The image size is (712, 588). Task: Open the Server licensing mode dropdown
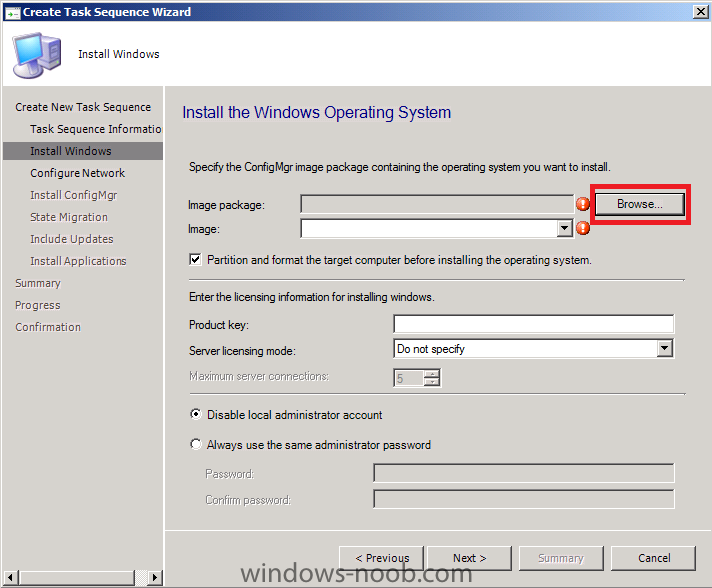click(664, 348)
